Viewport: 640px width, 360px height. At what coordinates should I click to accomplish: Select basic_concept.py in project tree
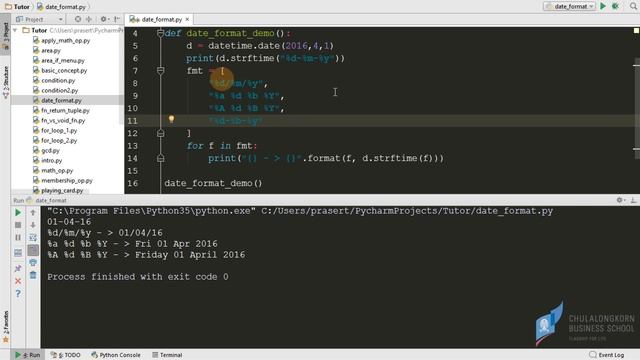(x=60, y=70)
